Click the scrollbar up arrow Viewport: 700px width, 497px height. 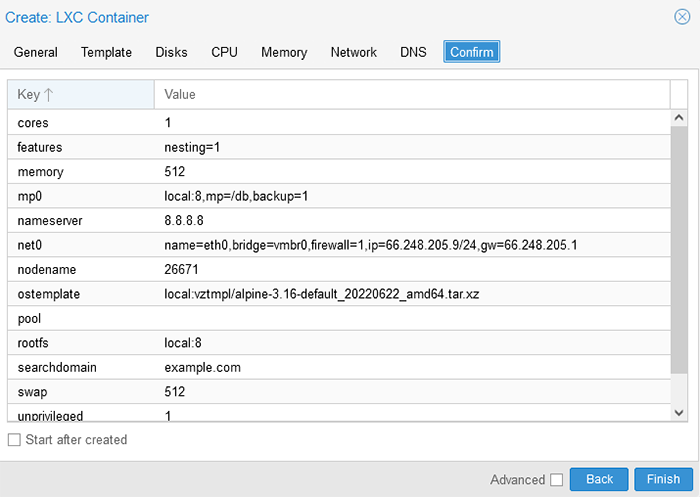(x=679, y=118)
